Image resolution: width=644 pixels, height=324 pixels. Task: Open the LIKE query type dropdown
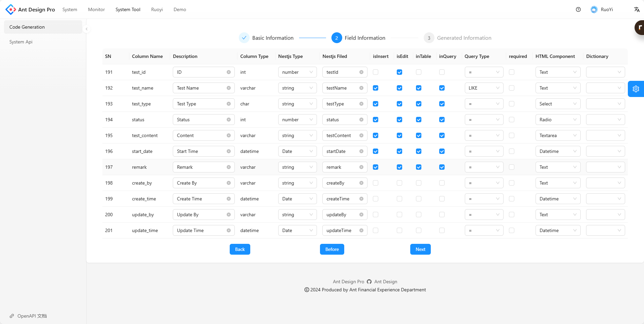(484, 88)
